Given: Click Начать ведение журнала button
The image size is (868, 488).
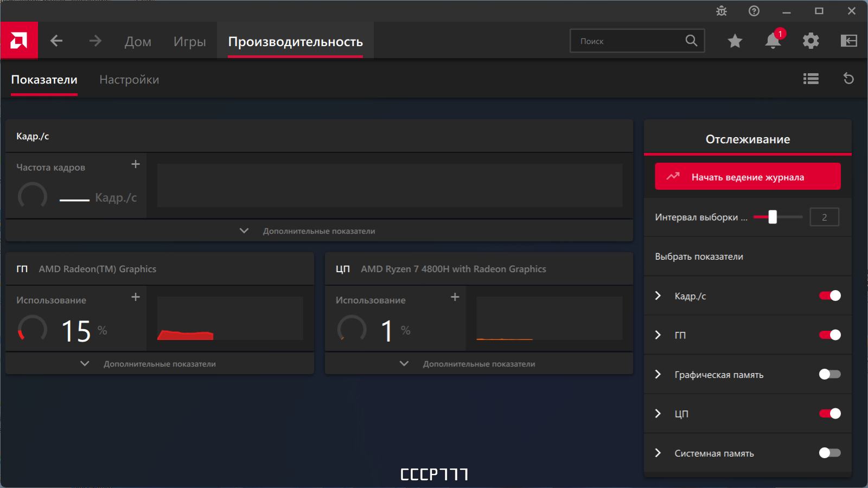Looking at the screenshot, I should (748, 176).
